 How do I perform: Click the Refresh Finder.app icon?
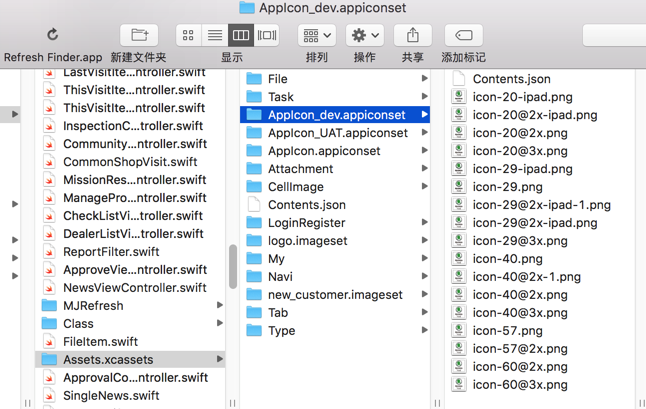(52, 35)
